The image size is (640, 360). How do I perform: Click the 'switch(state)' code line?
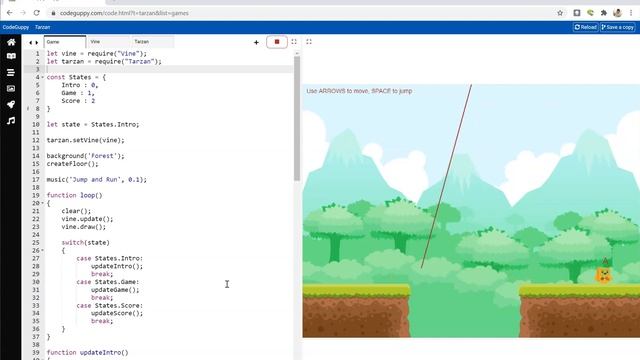point(85,242)
